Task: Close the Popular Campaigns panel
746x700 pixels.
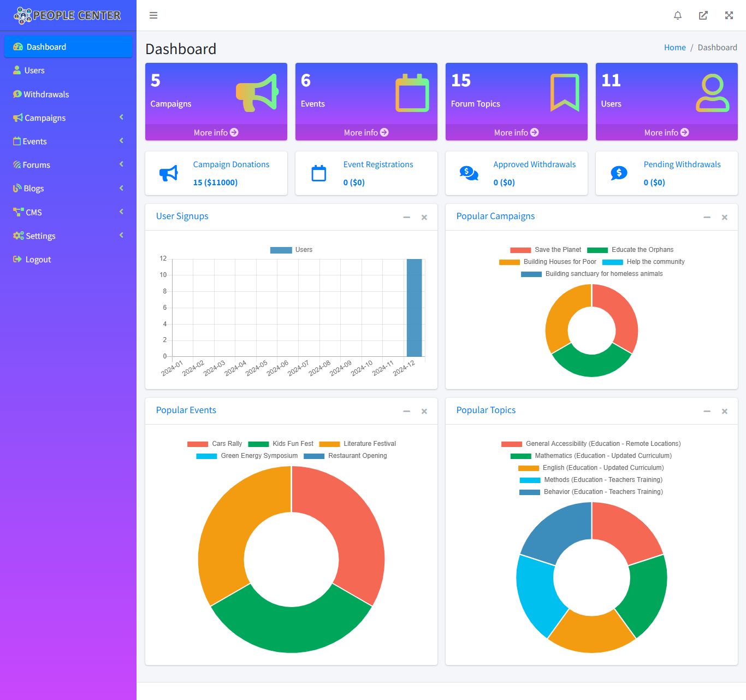Action: pos(725,217)
